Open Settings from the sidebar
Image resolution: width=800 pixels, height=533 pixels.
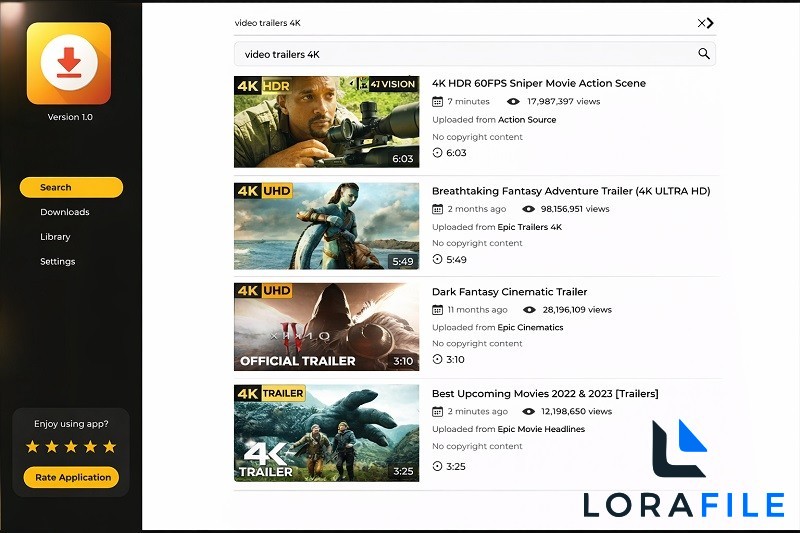pos(58,261)
